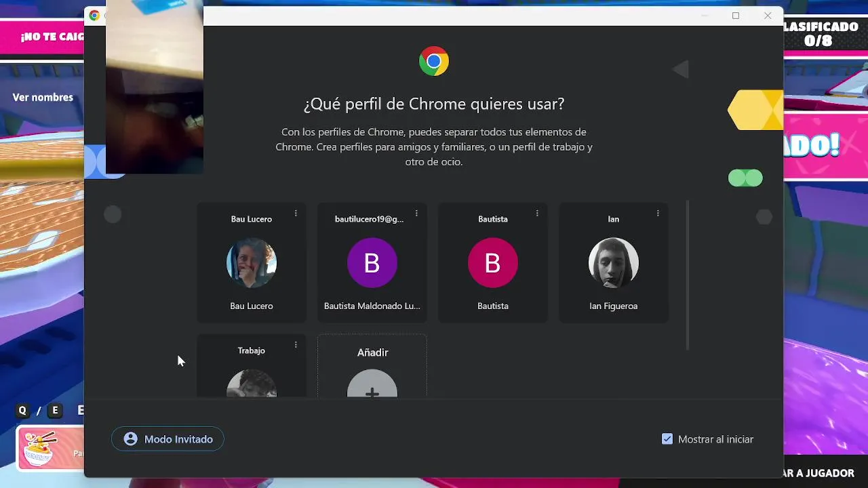Click the Añadir label text

coord(373,352)
